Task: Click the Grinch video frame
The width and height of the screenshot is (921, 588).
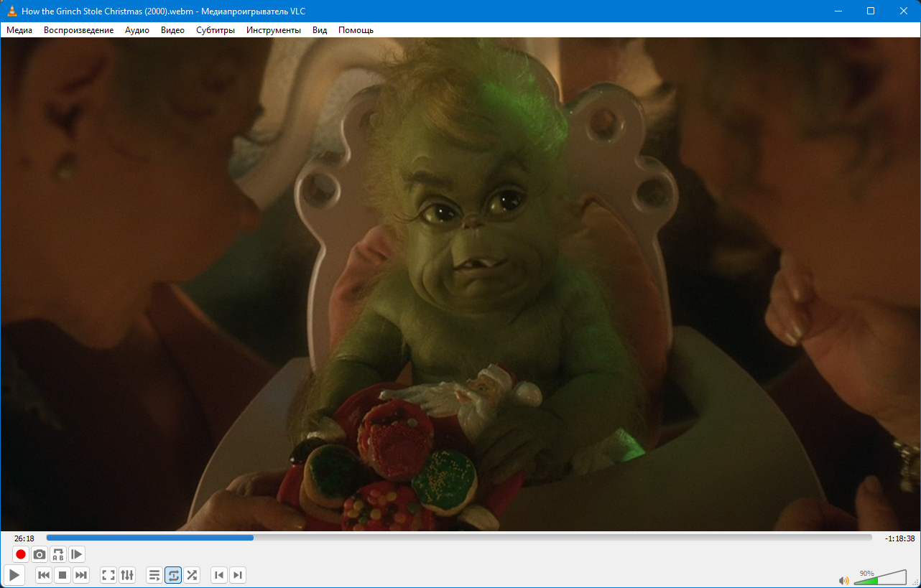Action: pyautogui.click(x=460, y=284)
